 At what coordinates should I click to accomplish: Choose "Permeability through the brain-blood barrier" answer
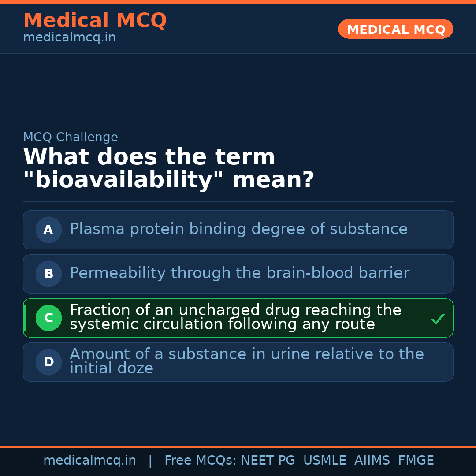point(239,273)
